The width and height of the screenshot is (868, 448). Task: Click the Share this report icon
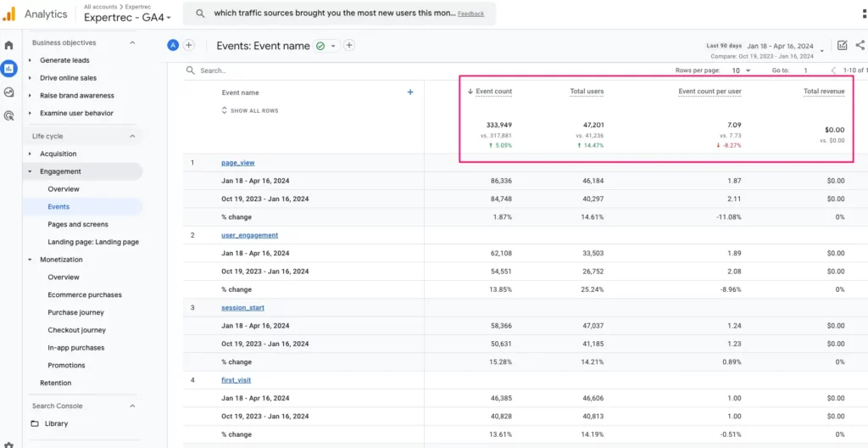click(861, 46)
